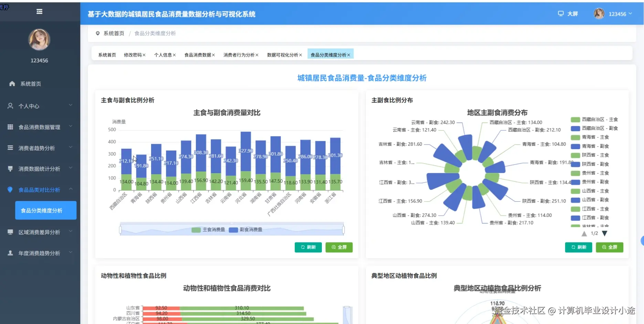644x324 pixels.
Task: Close the 食品消费数据 tab
Action: pos(213,55)
